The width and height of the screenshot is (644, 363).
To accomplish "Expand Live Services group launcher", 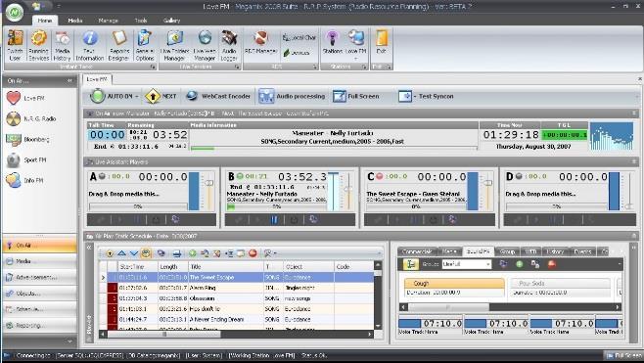I will pyautogui.click(x=237, y=67).
